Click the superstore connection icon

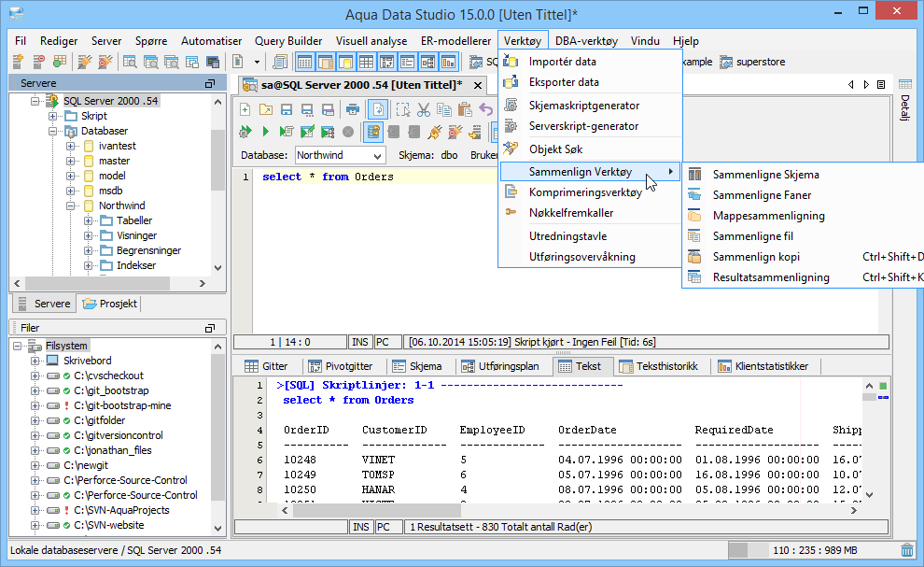click(x=726, y=62)
